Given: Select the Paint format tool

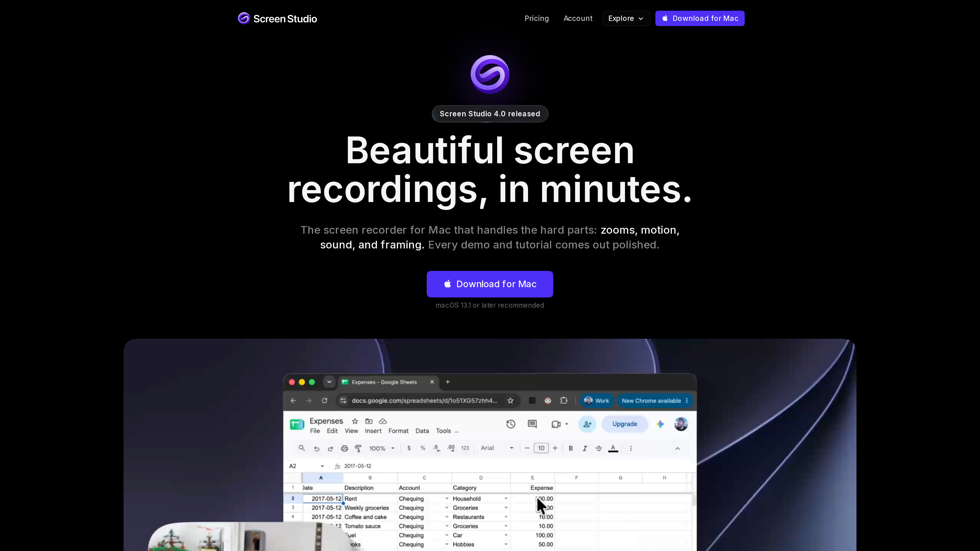Looking at the screenshot, I should (x=358, y=448).
